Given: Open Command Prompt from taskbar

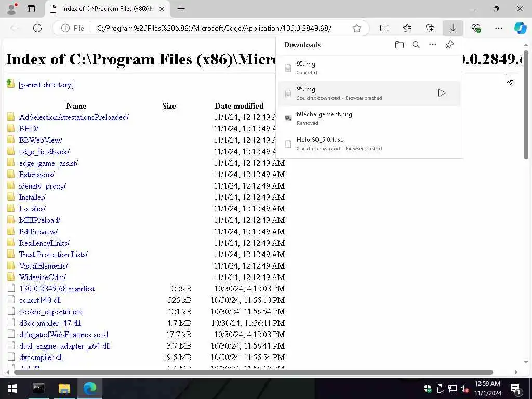Looking at the screenshot, I should pos(38,389).
